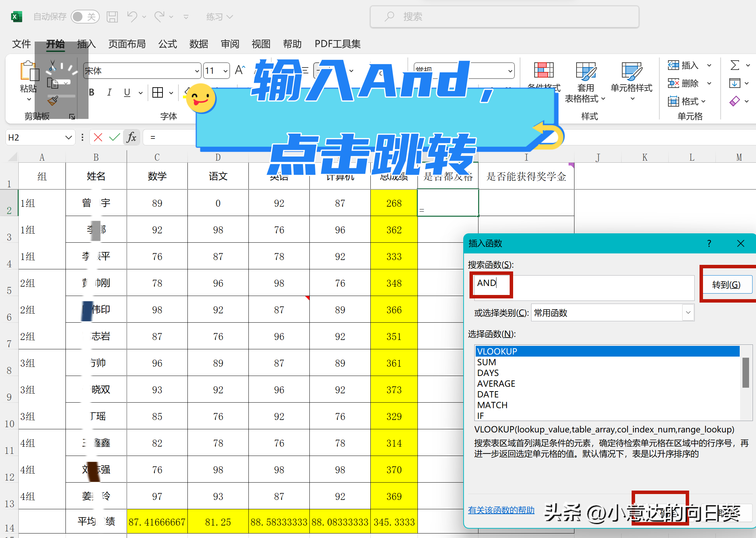Click the green Enter checkmark icon
Image resolution: width=756 pixels, height=538 pixels.
coord(114,138)
